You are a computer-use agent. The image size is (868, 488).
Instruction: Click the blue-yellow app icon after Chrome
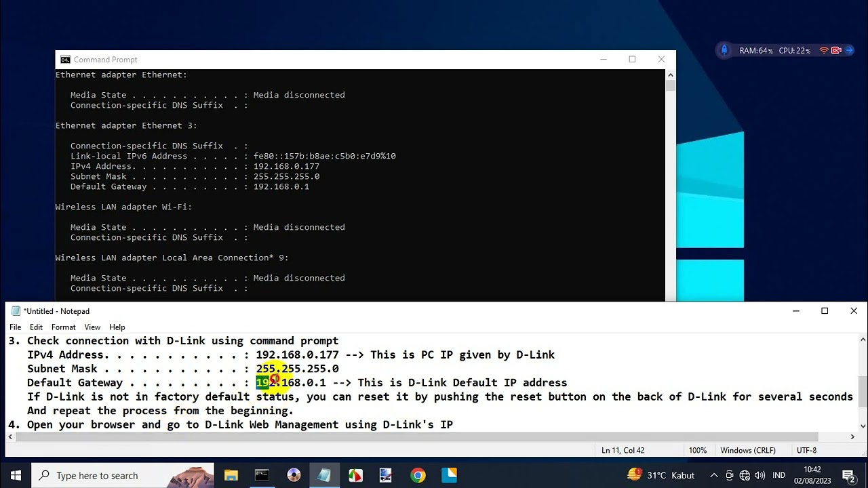pyautogui.click(x=449, y=475)
